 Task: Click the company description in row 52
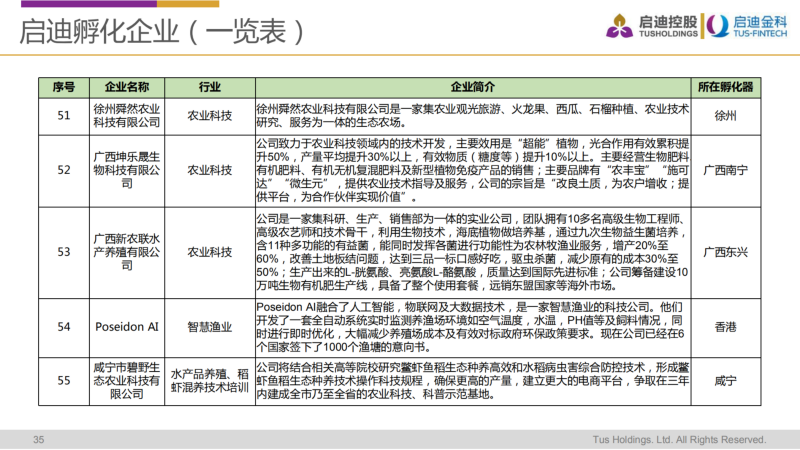(x=473, y=170)
